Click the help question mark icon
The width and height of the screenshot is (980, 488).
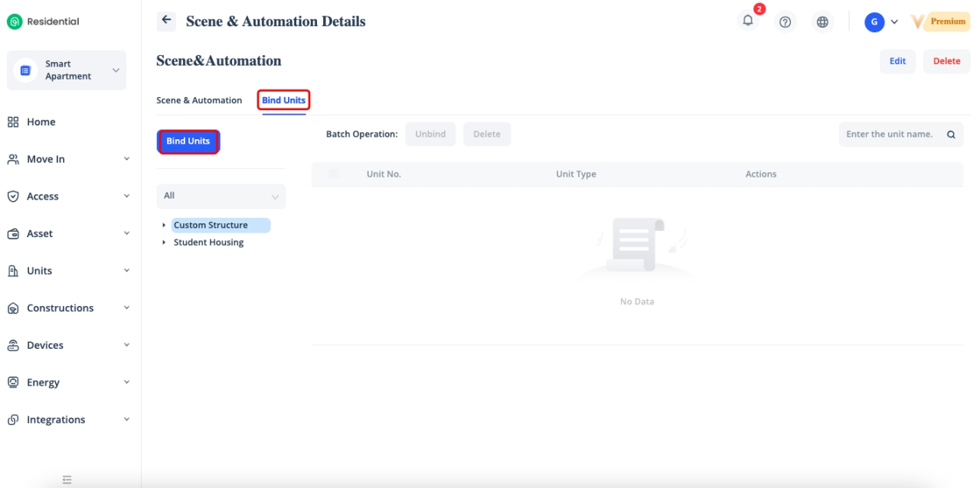click(x=785, y=22)
